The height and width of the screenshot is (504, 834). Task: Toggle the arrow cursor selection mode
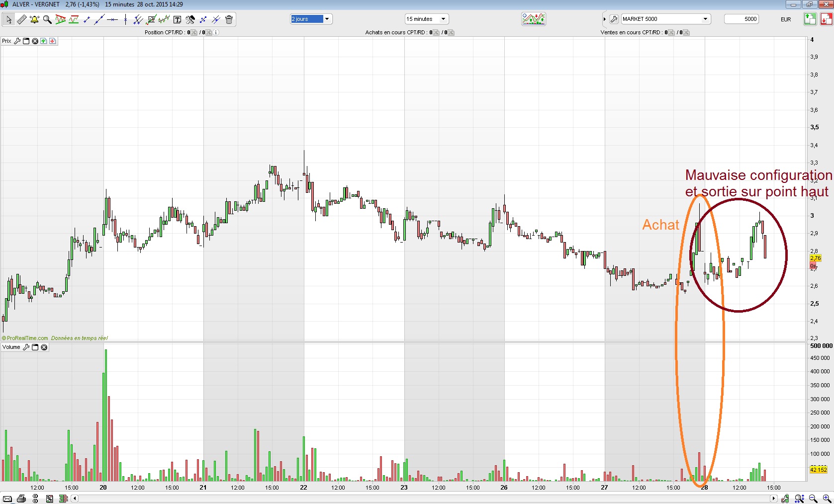tap(8, 19)
